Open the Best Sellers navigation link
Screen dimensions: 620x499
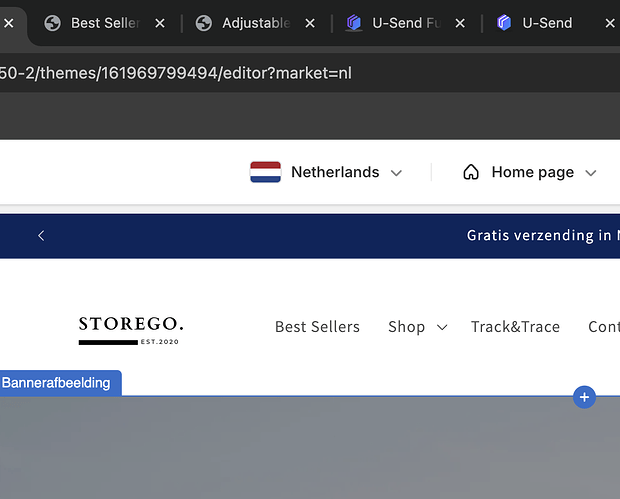coord(317,327)
